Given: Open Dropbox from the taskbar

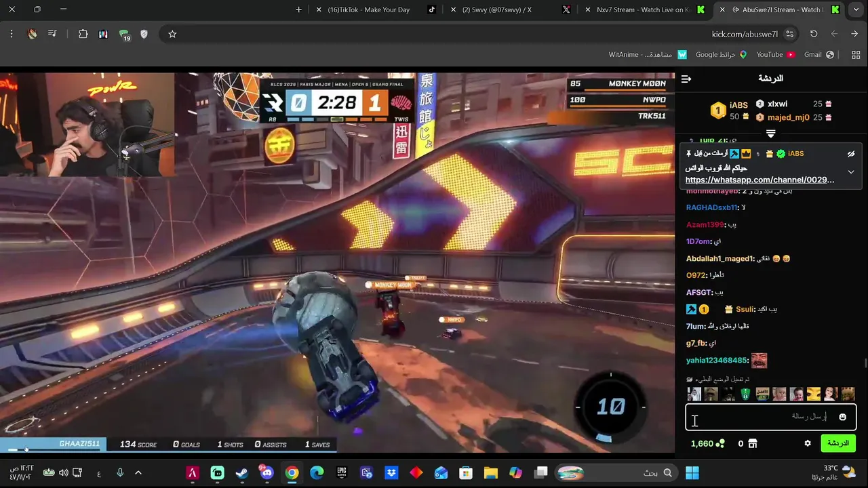Looking at the screenshot, I should point(391,472).
